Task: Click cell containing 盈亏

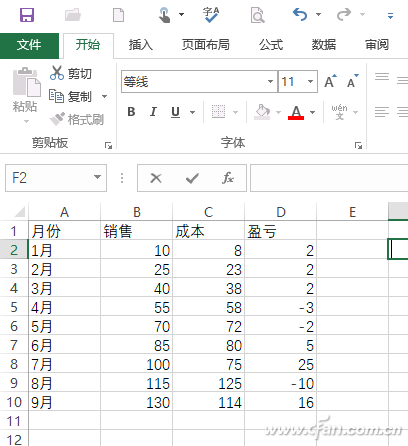Action: click(x=281, y=231)
